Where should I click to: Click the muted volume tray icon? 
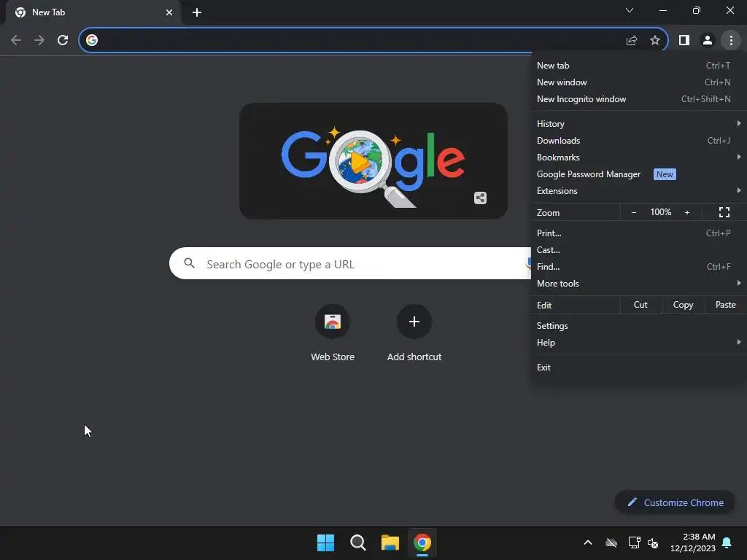(x=653, y=542)
